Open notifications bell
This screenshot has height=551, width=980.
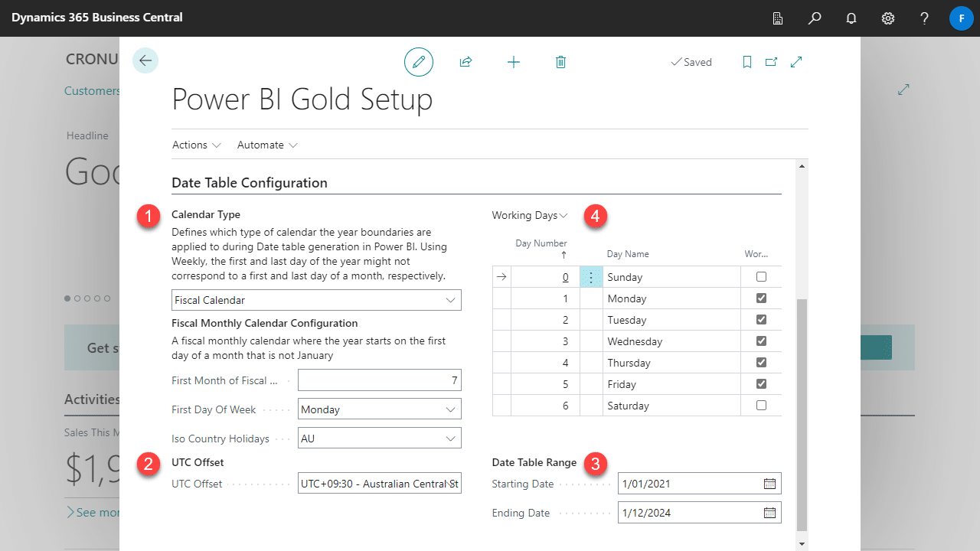851,18
